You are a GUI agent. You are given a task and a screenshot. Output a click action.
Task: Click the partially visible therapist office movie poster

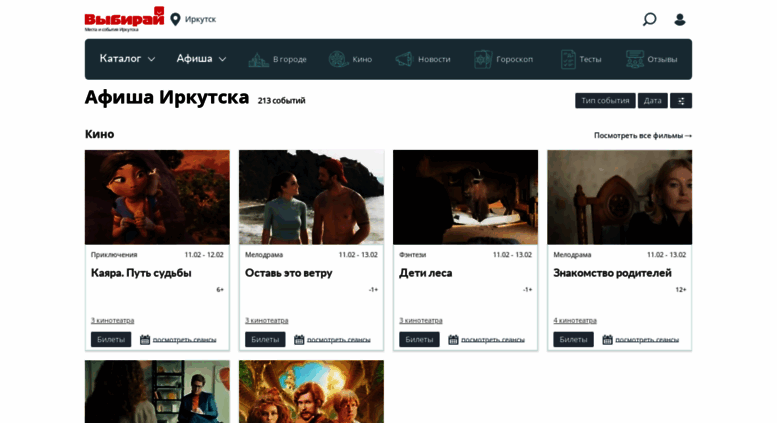(x=157, y=391)
